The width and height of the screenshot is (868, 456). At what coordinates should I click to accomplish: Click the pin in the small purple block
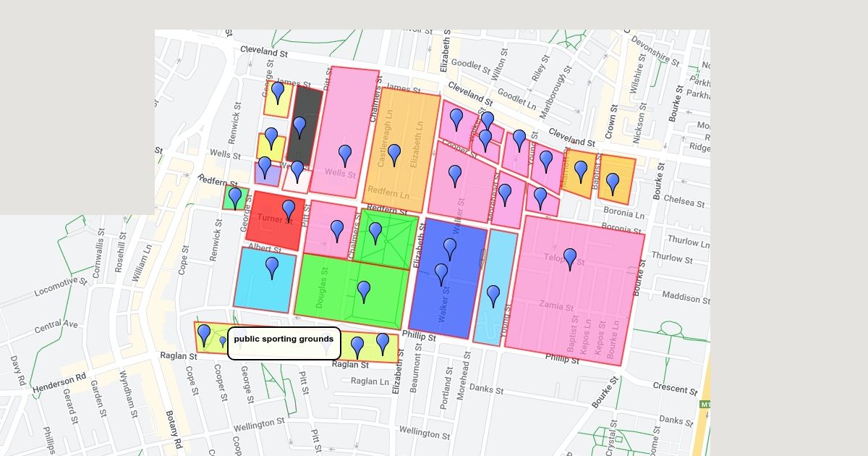pos(265,166)
